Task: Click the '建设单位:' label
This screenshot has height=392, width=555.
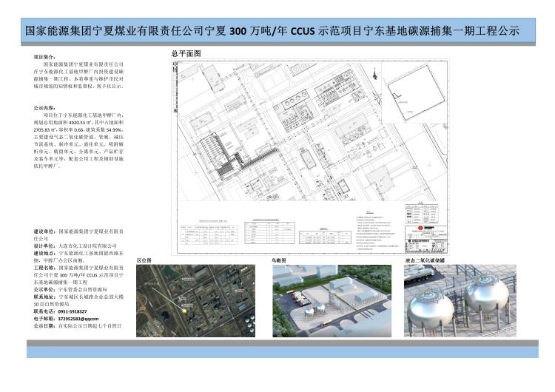Action: (x=45, y=232)
